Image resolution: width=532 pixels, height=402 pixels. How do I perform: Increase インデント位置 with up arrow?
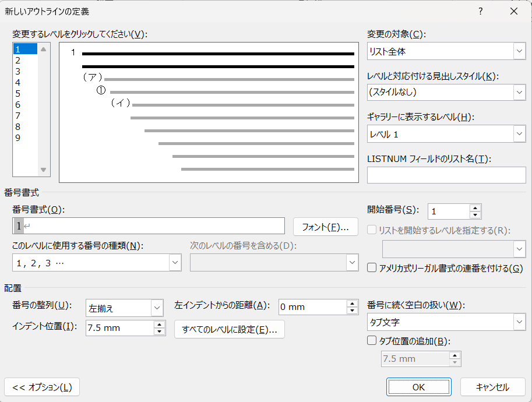160,325
